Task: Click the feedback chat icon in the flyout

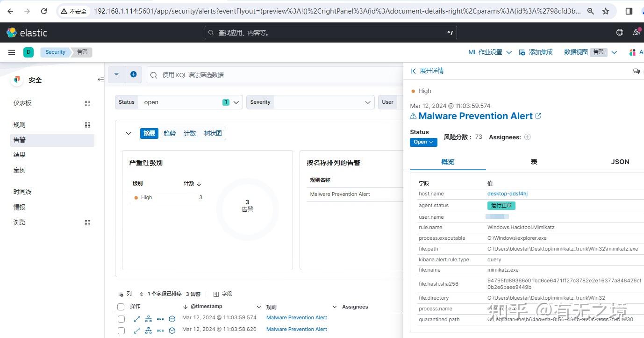Action: coord(637,71)
